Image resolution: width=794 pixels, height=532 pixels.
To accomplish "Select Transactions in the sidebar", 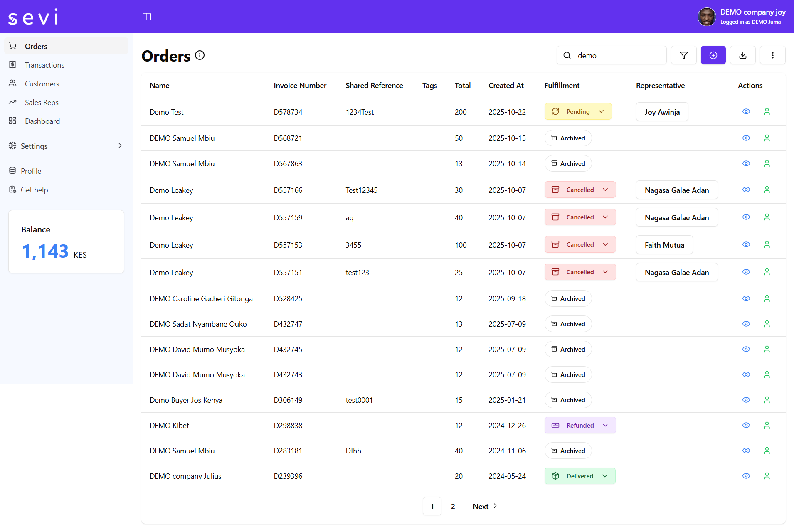I will 44,65.
